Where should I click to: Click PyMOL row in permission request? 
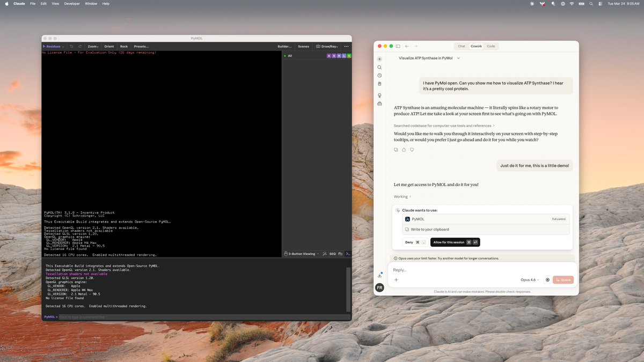point(486,219)
